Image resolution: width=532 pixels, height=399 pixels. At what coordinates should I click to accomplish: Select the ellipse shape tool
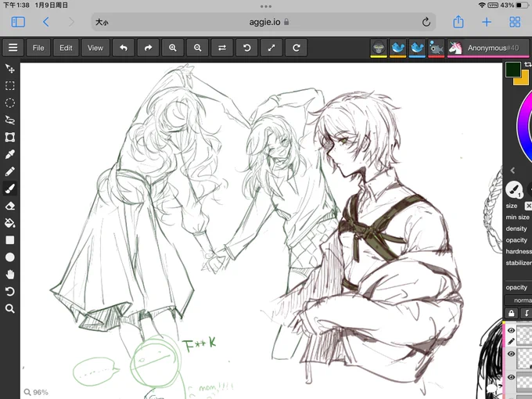click(10, 257)
